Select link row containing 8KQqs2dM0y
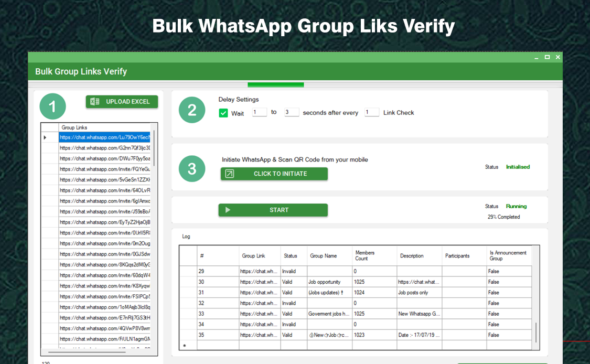This screenshot has height=364, width=590. coord(104,265)
